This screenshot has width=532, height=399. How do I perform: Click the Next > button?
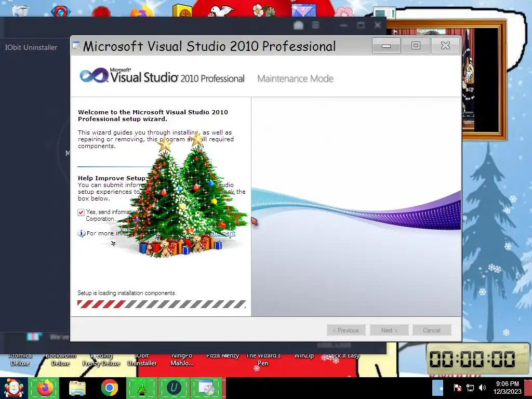point(389,330)
